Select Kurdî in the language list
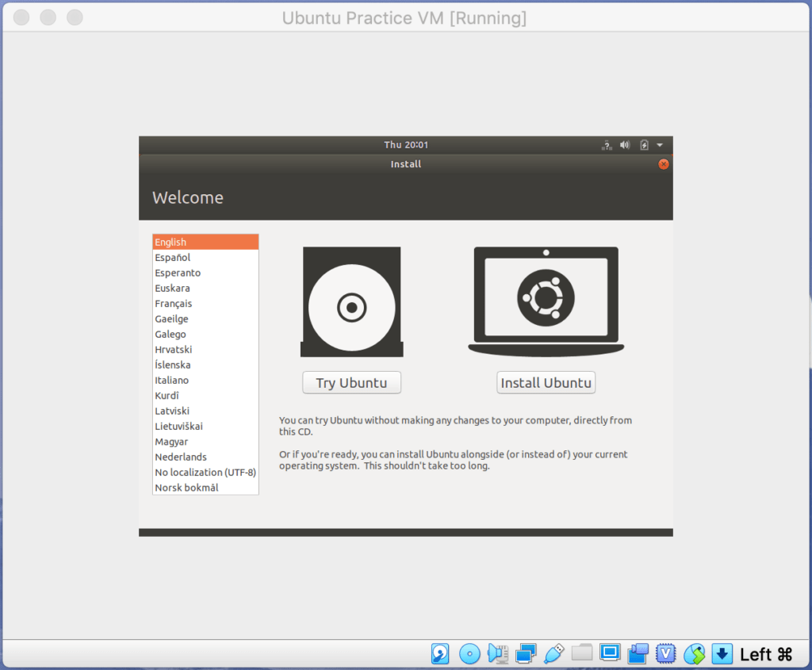The height and width of the screenshot is (670, 812). [205, 396]
